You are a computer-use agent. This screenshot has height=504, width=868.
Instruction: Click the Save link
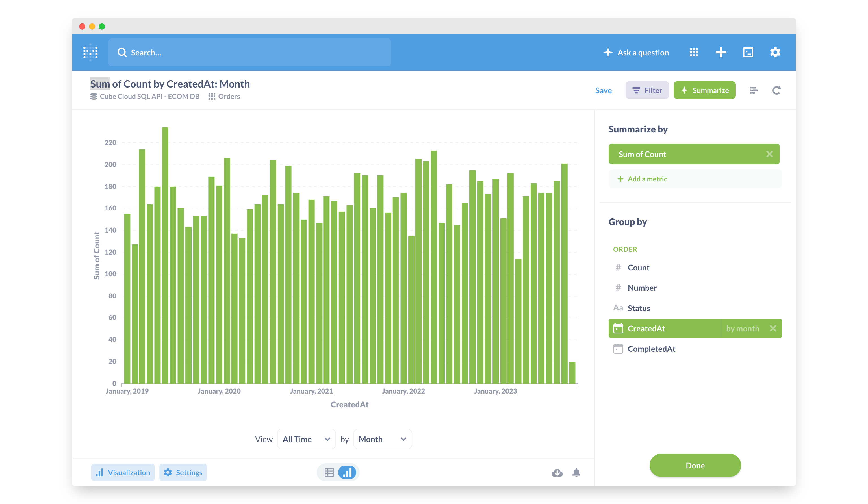tap(603, 90)
